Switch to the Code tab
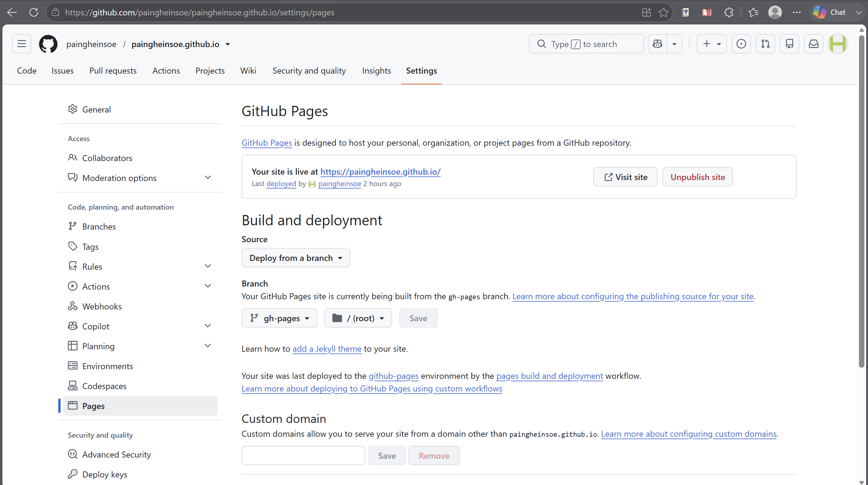This screenshot has height=485, width=868. click(x=27, y=71)
